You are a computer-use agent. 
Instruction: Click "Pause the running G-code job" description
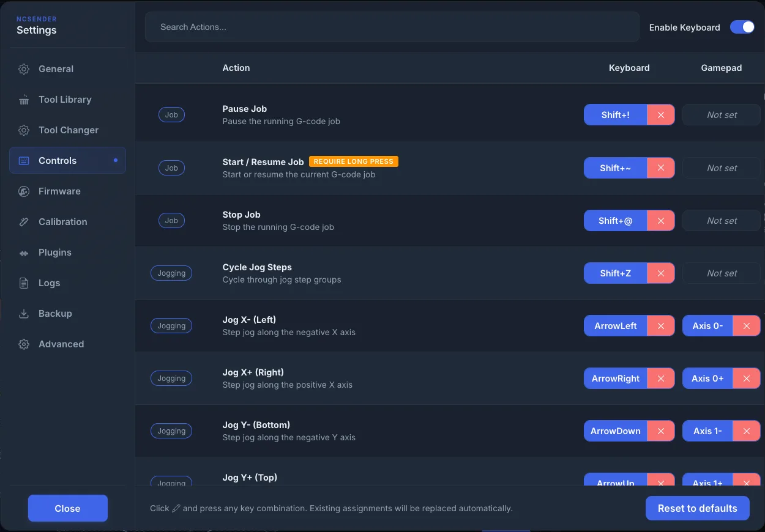[x=282, y=121]
